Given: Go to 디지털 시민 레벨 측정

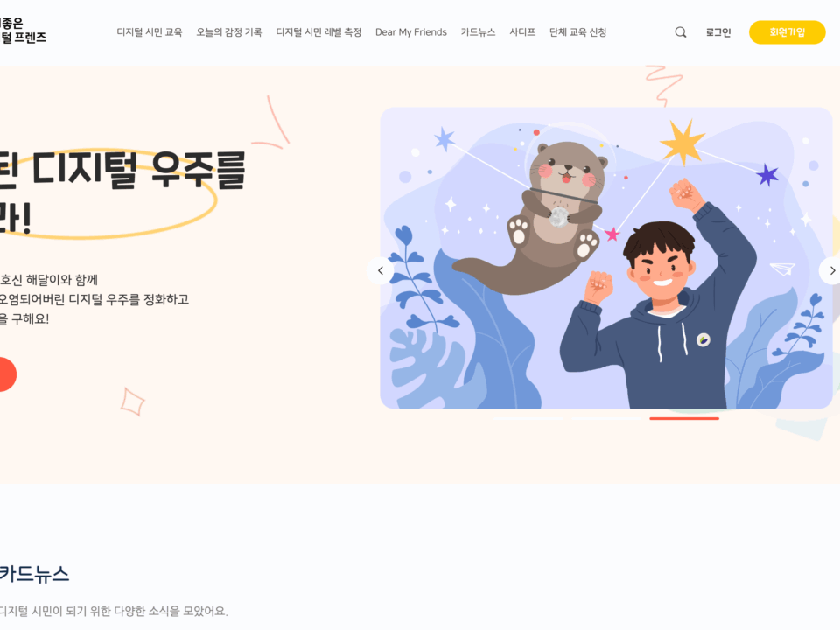Looking at the screenshot, I should click(318, 32).
